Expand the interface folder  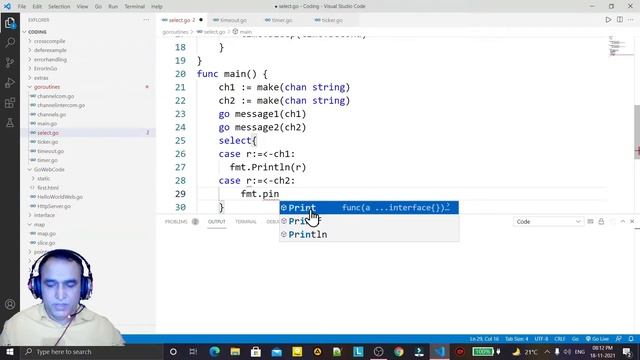click(44, 215)
